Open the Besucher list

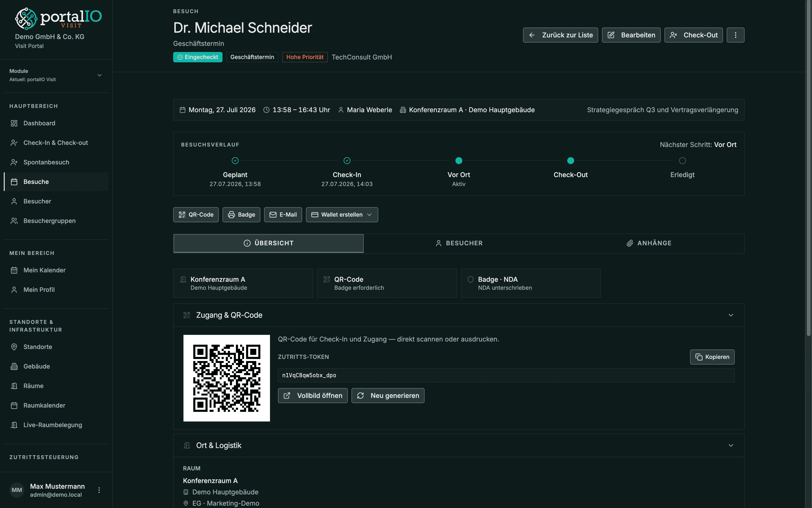tap(56, 201)
